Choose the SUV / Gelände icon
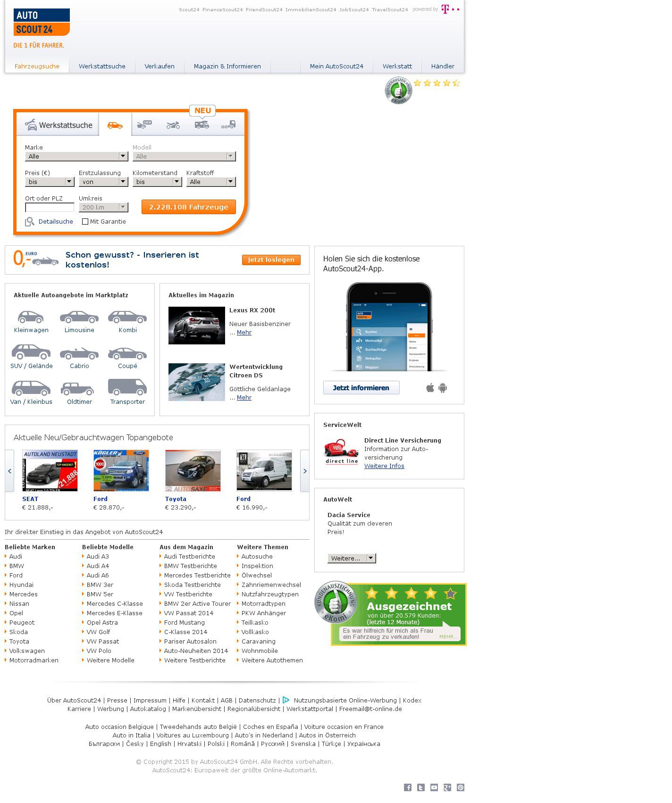 click(31, 352)
